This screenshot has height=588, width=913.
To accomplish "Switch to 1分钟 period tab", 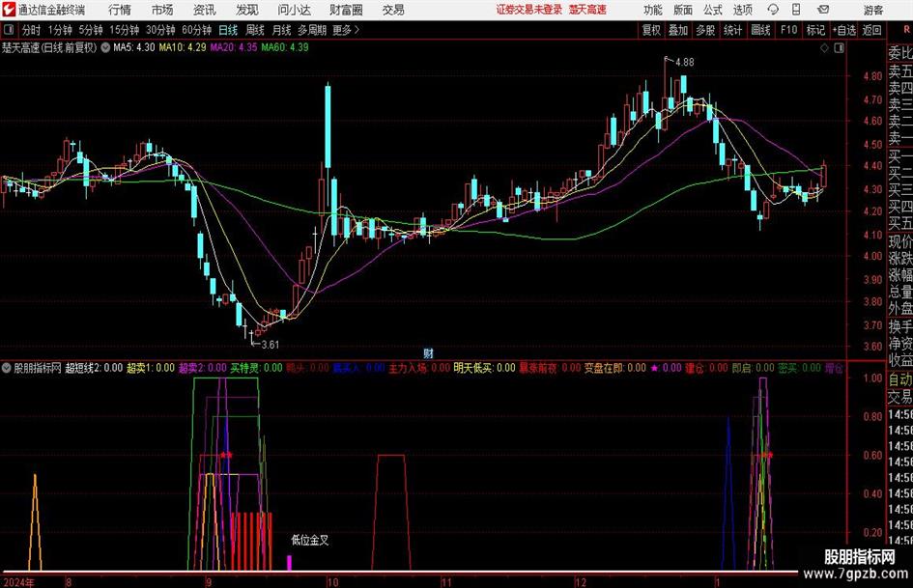I will click(x=59, y=30).
